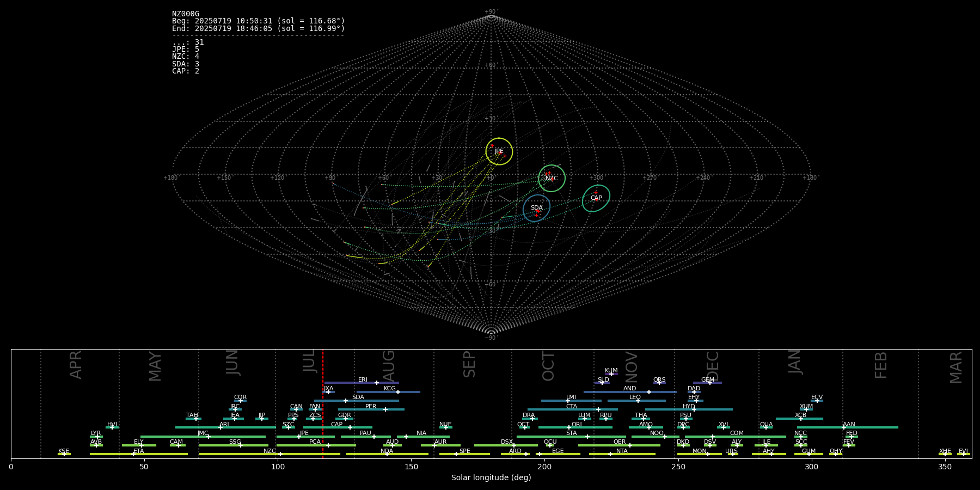Click the 'End: 20250719 18:46:05' line
Viewport: 980px width, 490px height.
pyautogui.click(x=259, y=28)
